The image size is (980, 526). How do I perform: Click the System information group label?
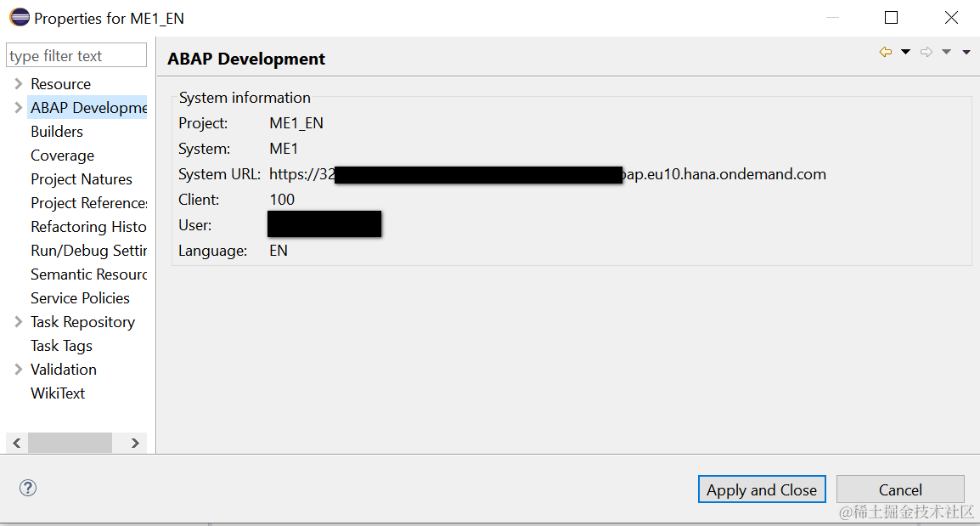[x=245, y=98]
